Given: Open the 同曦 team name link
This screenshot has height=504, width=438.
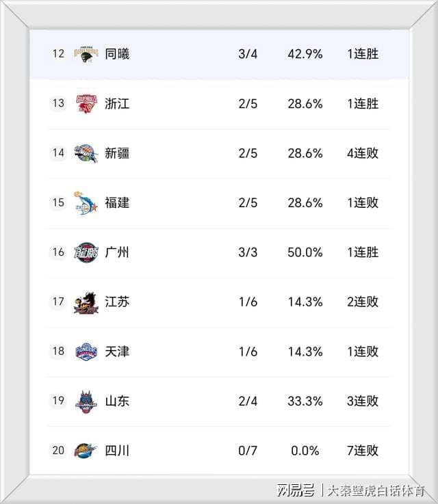Looking at the screenshot, I should point(117,54).
